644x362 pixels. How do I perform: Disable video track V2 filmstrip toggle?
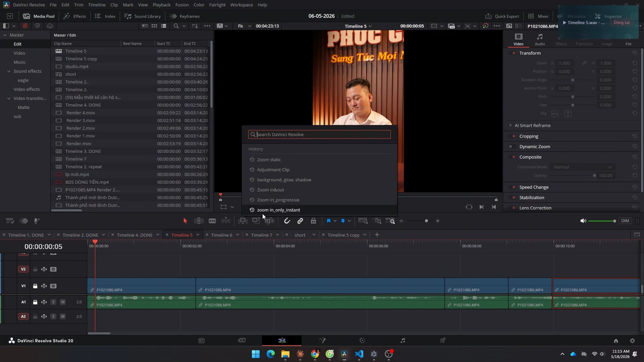(x=53, y=269)
